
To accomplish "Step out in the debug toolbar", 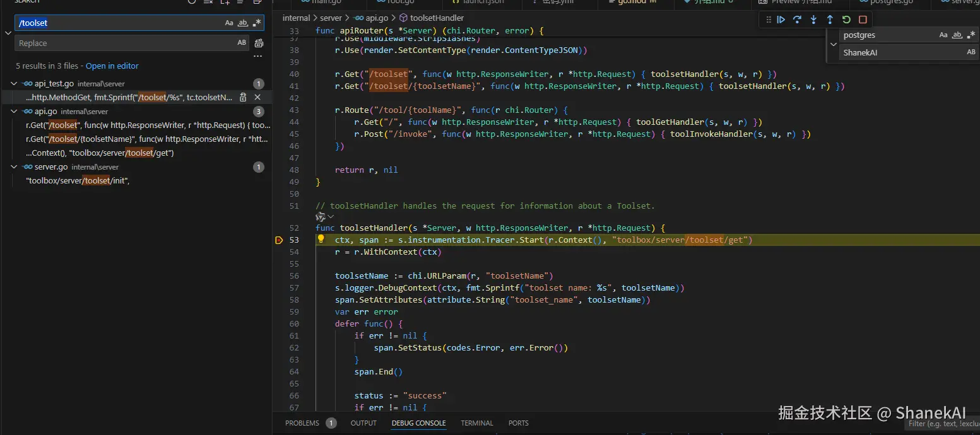I will (830, 20).
